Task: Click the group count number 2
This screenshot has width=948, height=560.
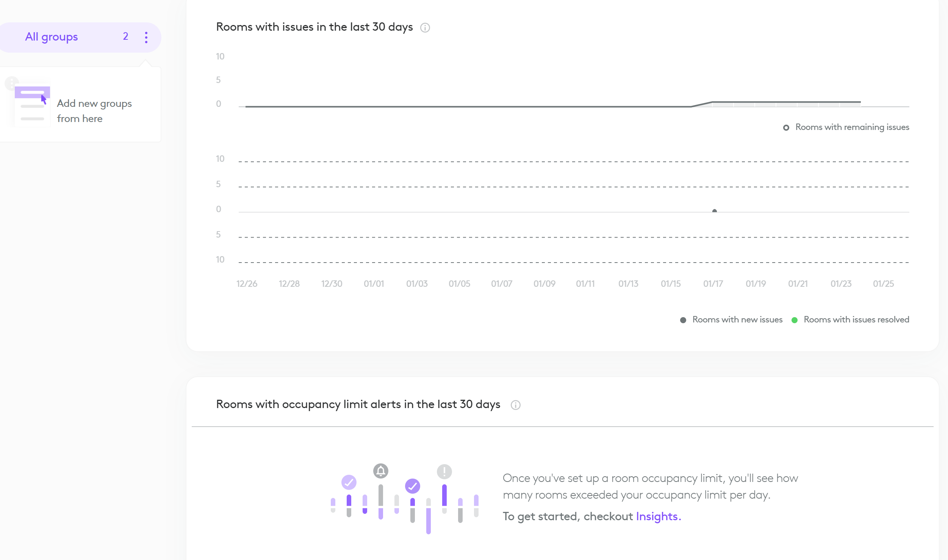Action: click(x=125, y=36)
